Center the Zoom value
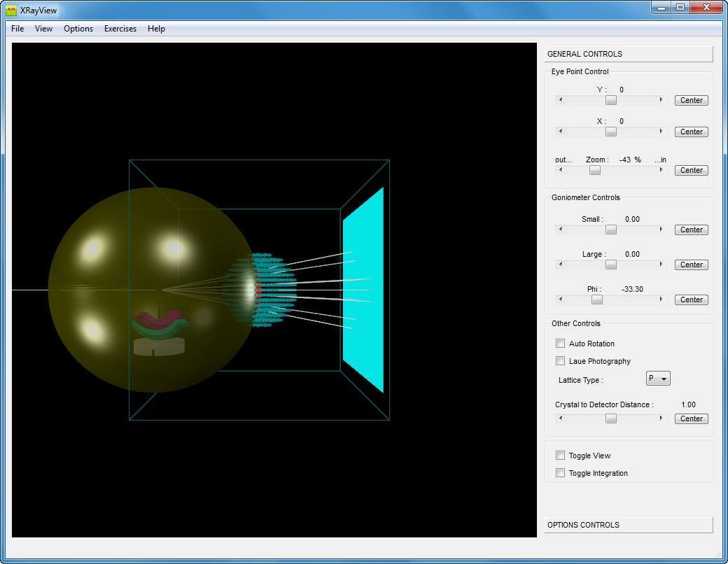The image size is (728, 564). 692,170
